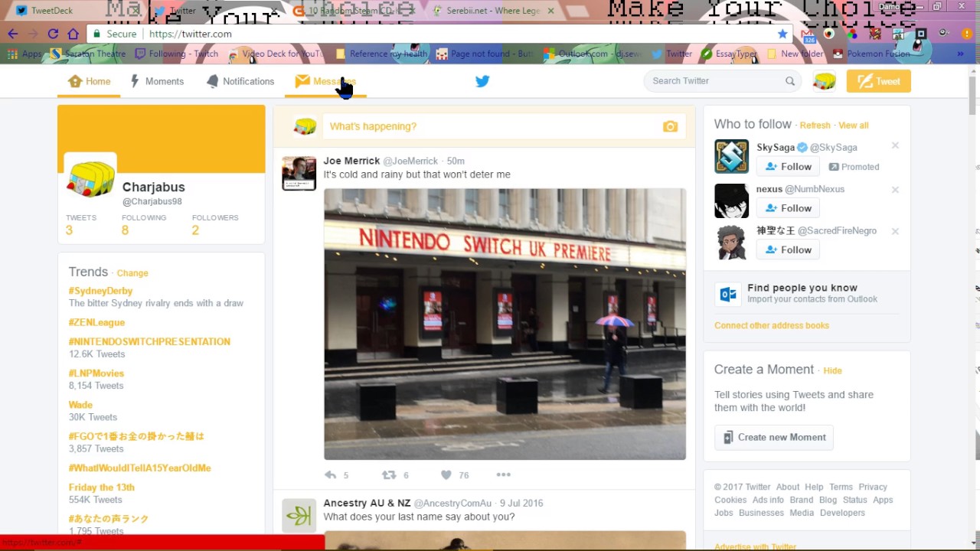This screenshot has width=980, height=551.
Task: Dismiss the nexus suggestion
Action: tap(894, 190)
